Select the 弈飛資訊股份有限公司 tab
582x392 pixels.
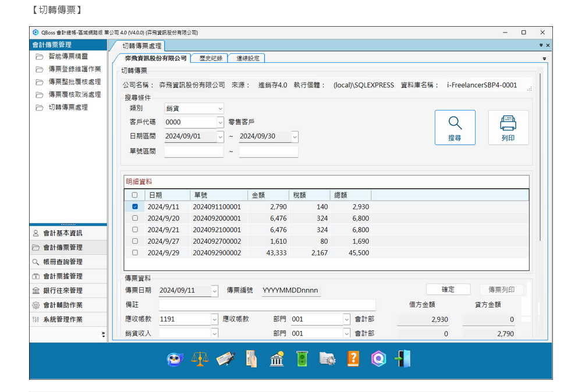click(x=155, y=58)
